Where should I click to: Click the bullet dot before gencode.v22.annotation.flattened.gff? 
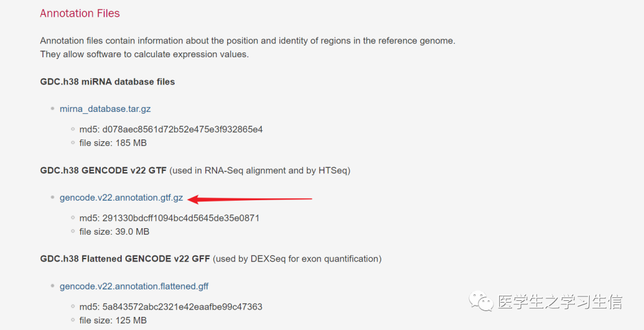click(x=52, y=286)
